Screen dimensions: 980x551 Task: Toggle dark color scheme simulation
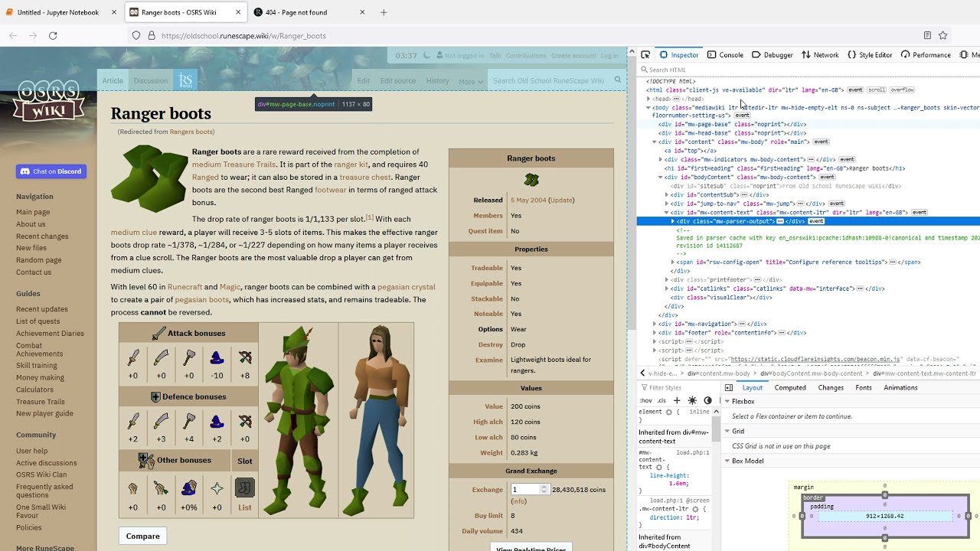[707, 400]
